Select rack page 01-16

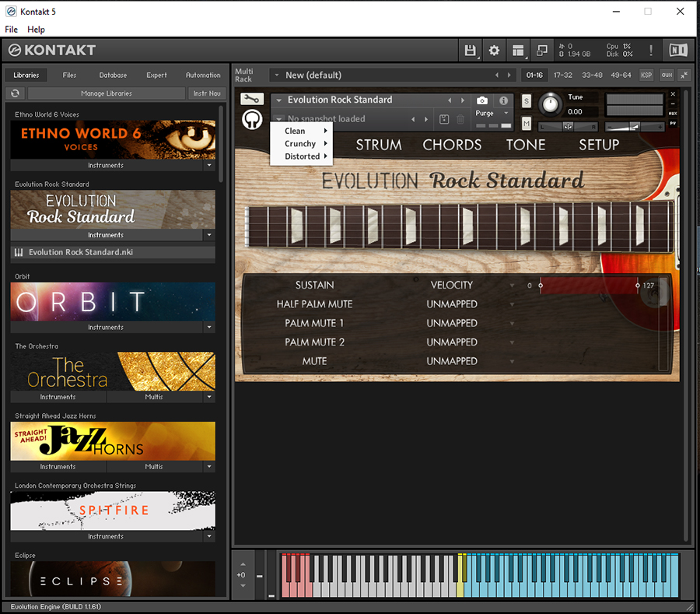click(534, 75)
